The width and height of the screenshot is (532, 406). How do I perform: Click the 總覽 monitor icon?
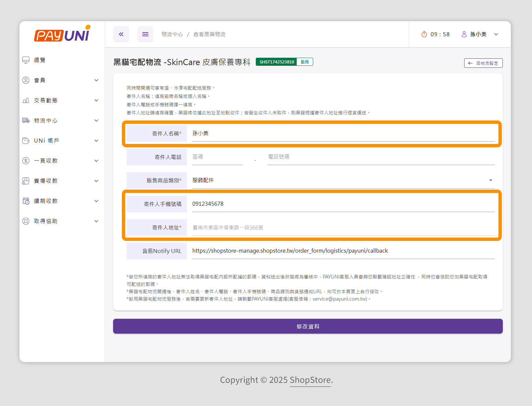click(x=26, y=60)
